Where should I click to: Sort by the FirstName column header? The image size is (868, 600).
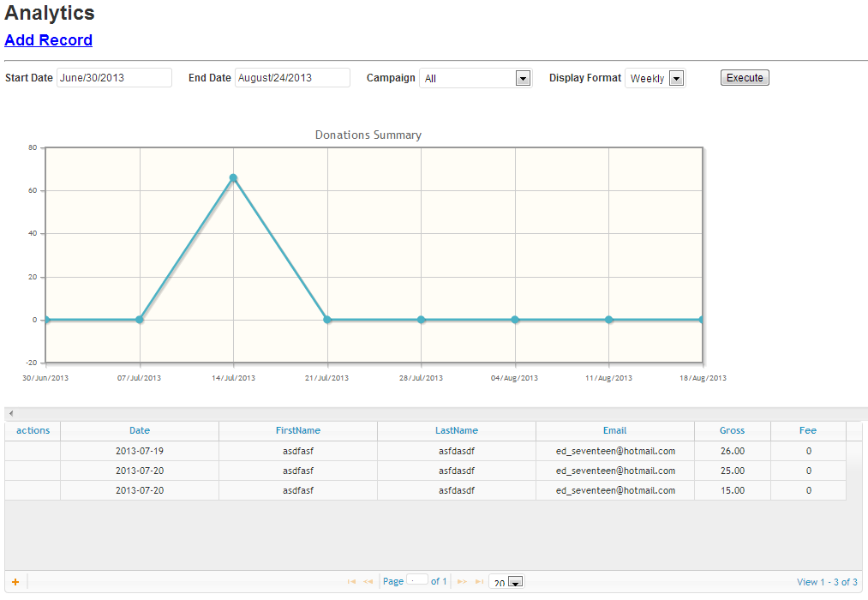[x=298, y=430]
